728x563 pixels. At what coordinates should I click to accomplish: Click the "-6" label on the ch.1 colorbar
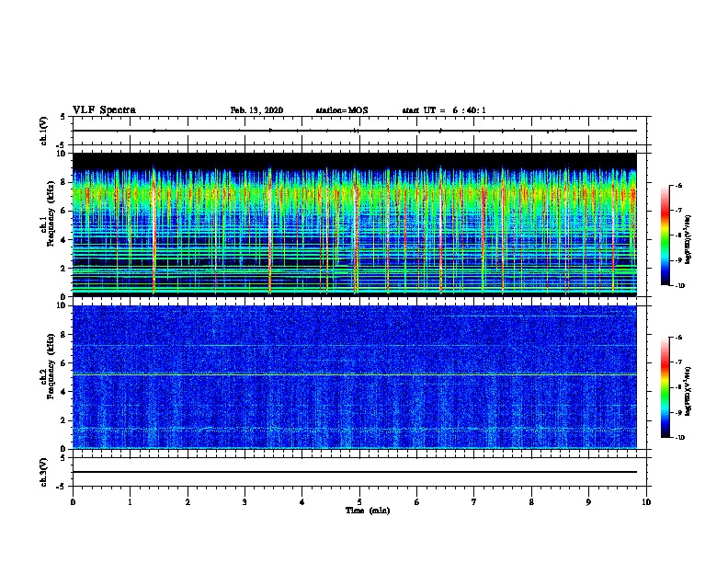(678, 186)
